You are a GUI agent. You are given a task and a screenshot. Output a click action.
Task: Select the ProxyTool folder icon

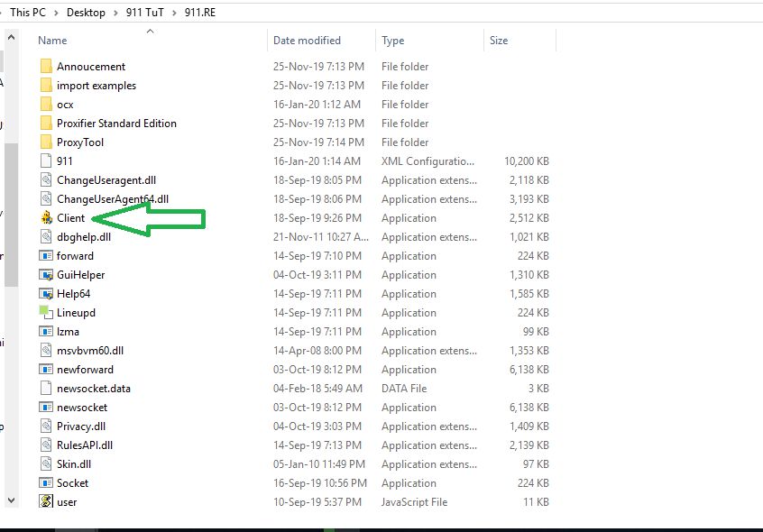[47, 142]
